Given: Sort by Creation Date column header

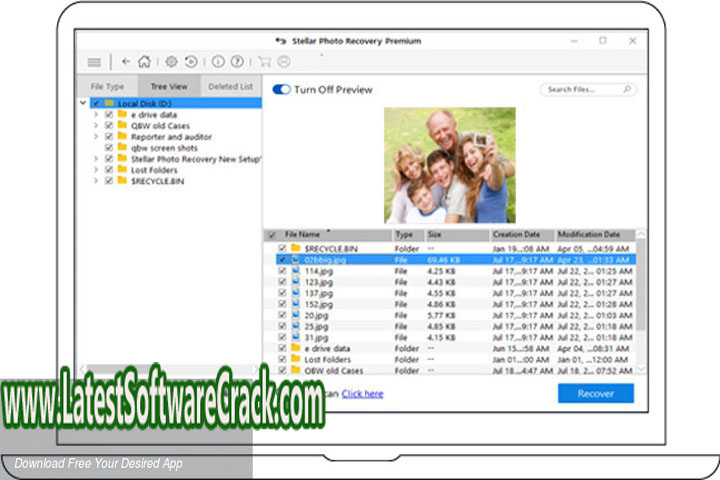Looking at the screenshot, I should point(522,235).
